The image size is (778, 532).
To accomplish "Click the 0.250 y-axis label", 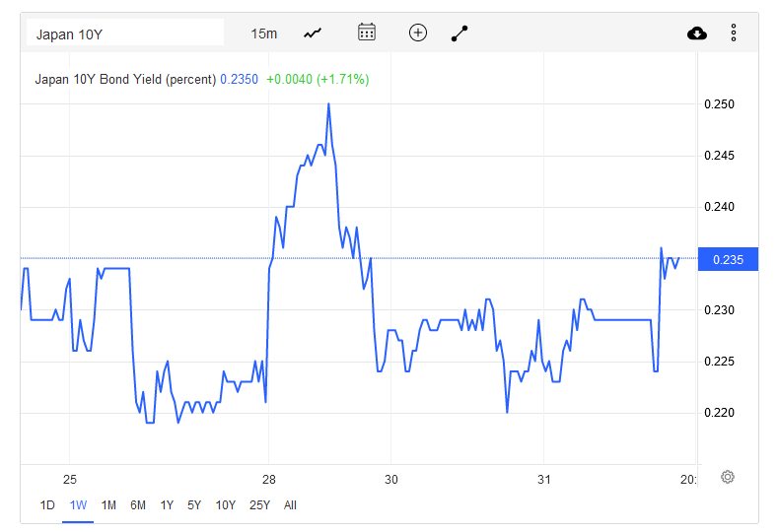I will pos(719,104).
